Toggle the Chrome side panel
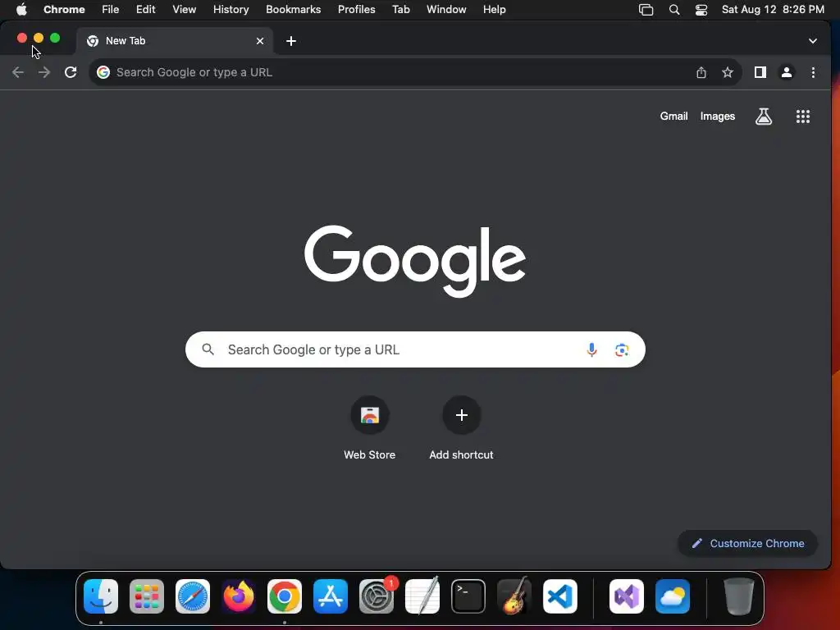Screen dimensions: 840x630 (760, 72)
